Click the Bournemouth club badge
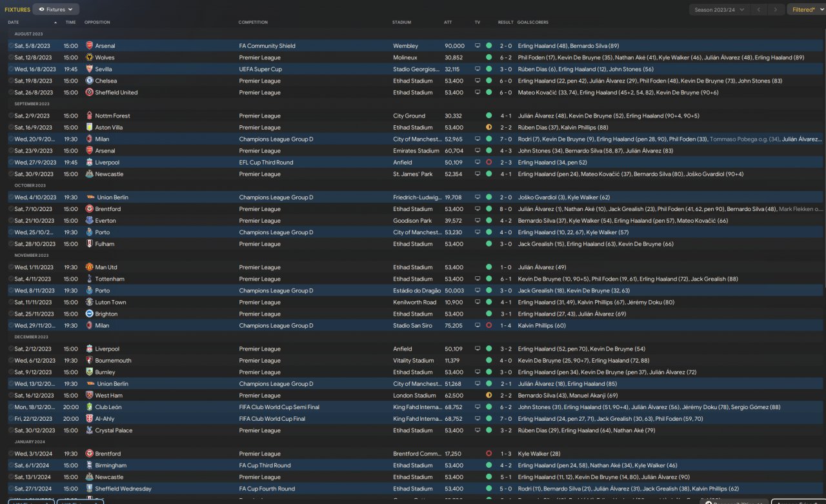826x504 pixels. click(89, 361)
